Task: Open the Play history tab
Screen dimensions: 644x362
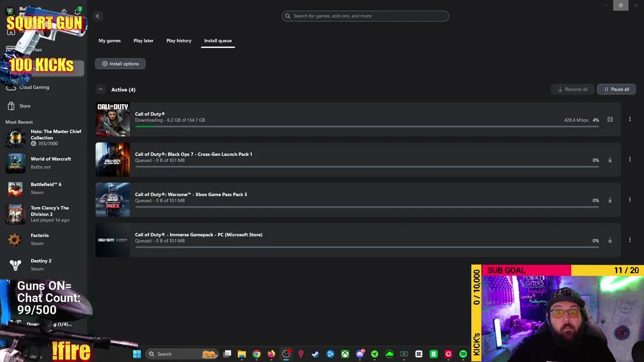Action: 179,41
